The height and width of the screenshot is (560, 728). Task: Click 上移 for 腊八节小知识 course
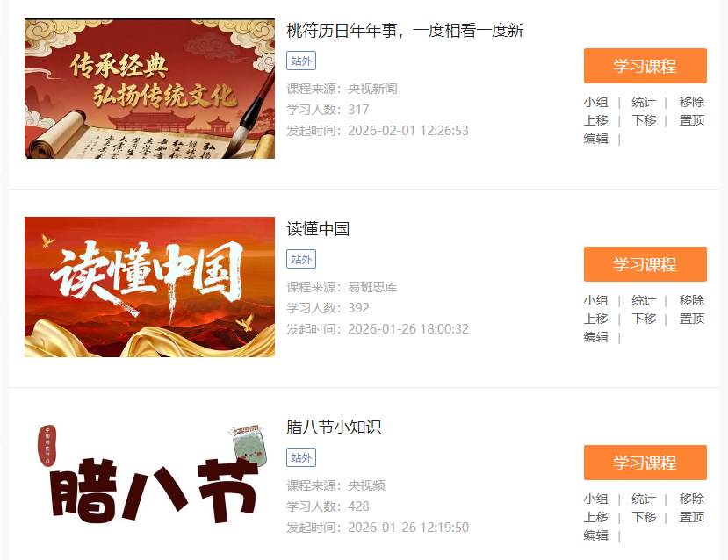[x=595, y=517]
